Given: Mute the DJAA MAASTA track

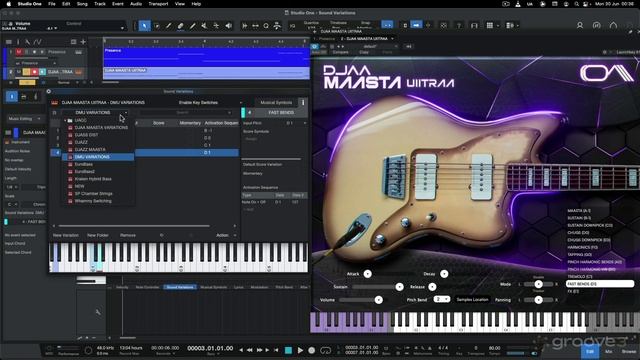Looking at the screenshot, I should [x=19, y=72].
